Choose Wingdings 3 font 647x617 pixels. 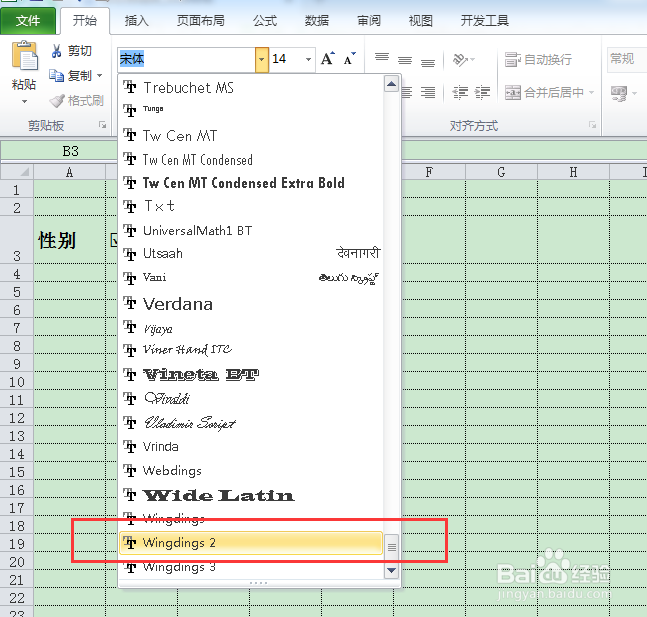click(x=251, y=567)
